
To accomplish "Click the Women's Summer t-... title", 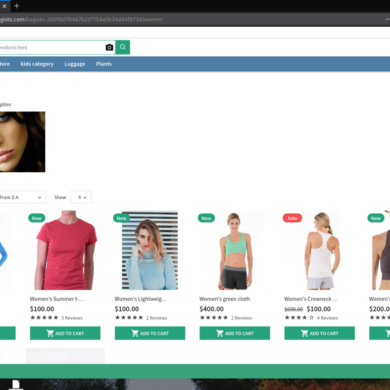I will pyautogui.click(x=57, y=299).
